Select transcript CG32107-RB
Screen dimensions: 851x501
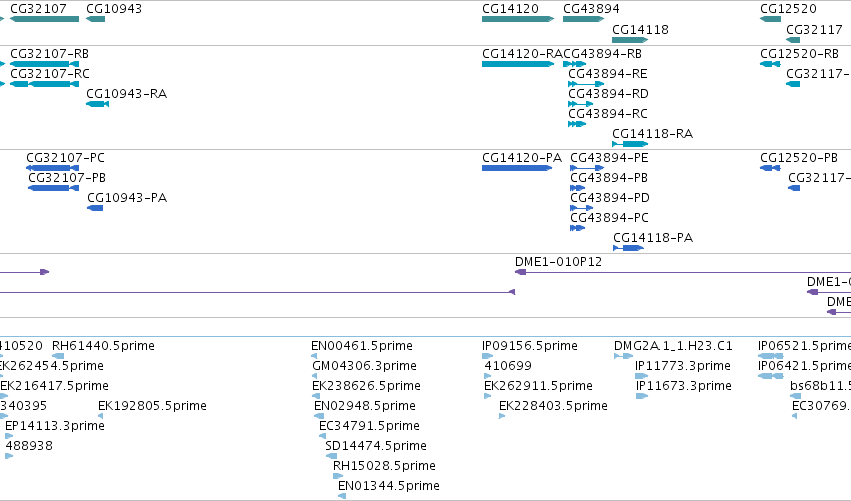pos(45,64)
